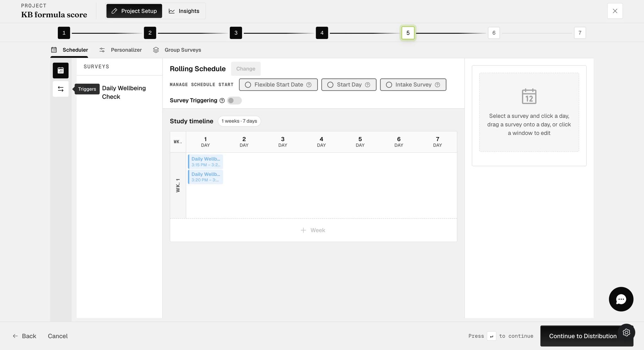644x350 pixels.
Task: Show help for Intake Survey option
Action: click(x=437, y=85)
